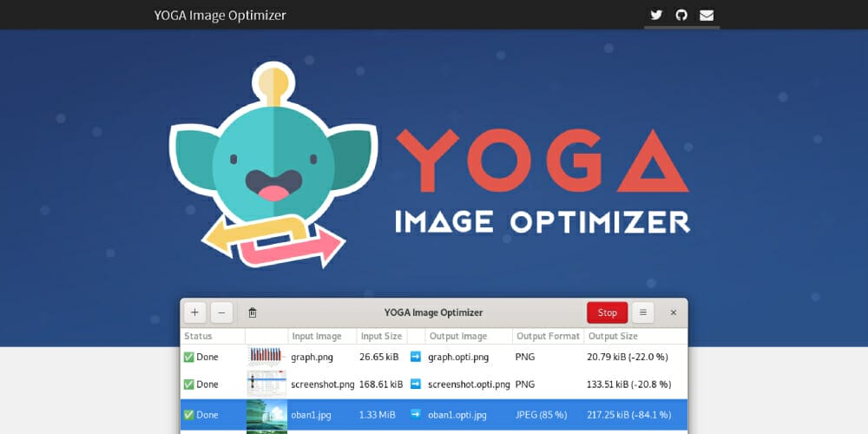Click the oban1.jpg file name
Screen dimensions: 868x434
click(311, 415)
